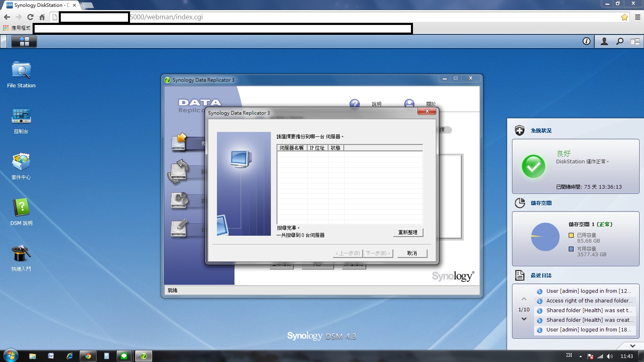Click the 下一步(N) next button
644x362 pixels.
(x=378, y=253)
